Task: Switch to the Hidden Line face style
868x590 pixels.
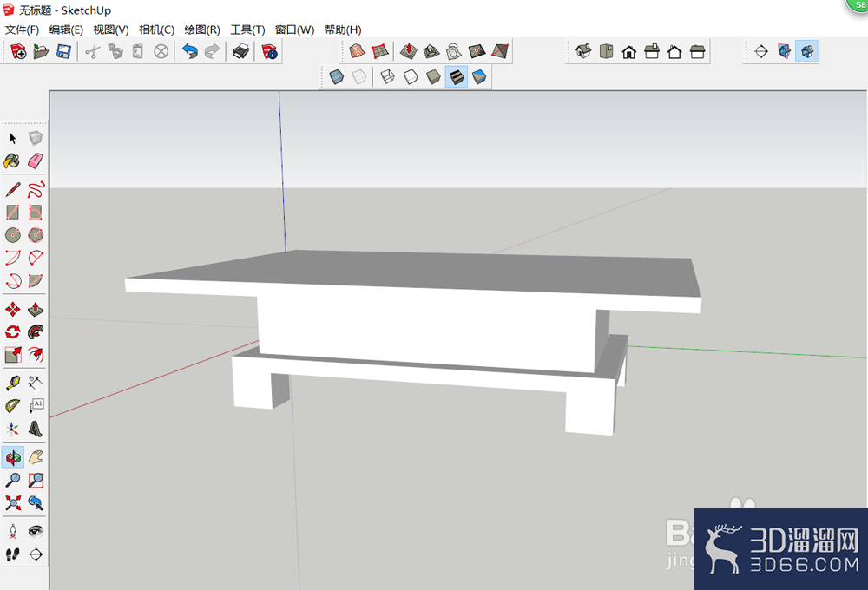Action: click(x=411, y=76)
